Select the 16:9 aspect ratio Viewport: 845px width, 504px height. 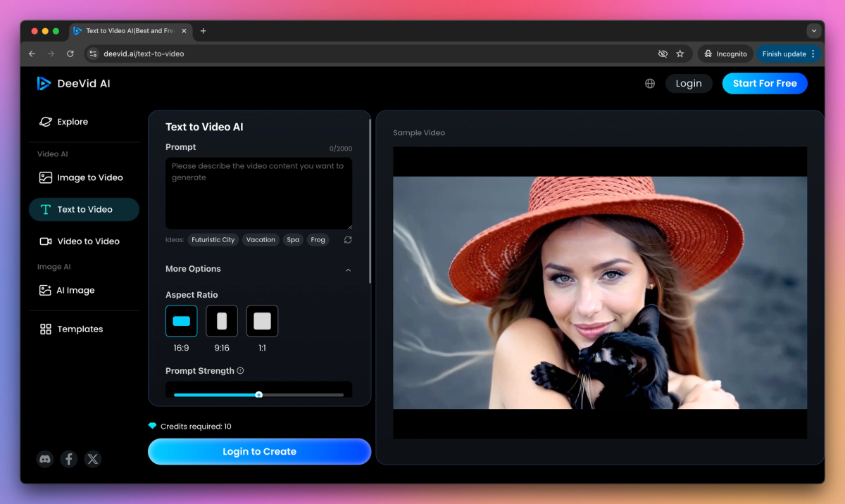181,321
